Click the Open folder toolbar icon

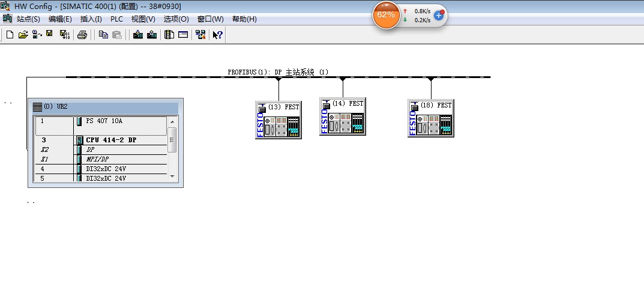tap(23, 35)
